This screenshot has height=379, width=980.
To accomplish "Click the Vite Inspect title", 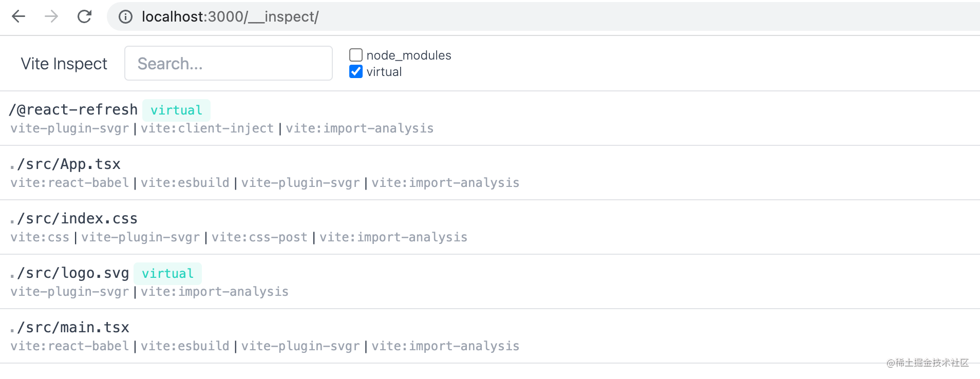I will (x=64, y=64).
